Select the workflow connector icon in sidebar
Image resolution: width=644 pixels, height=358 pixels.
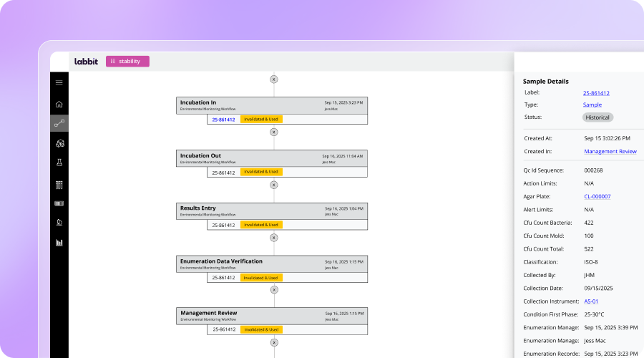[59, 123]
